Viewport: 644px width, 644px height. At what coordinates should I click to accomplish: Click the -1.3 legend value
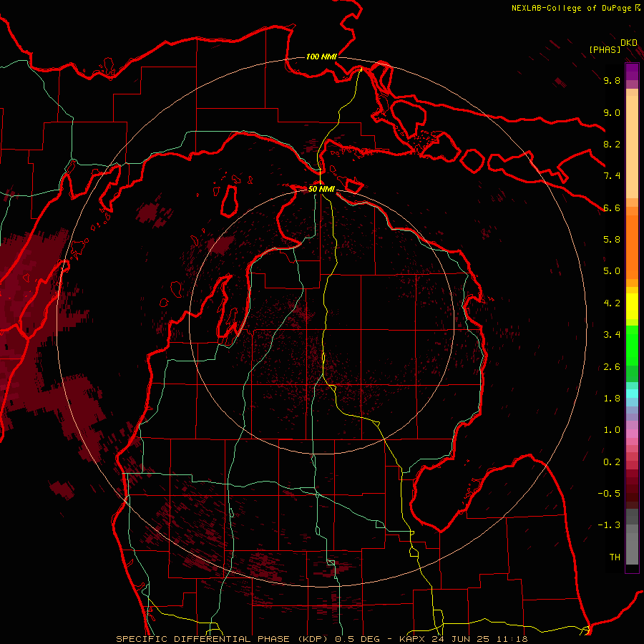pos(609,525)
